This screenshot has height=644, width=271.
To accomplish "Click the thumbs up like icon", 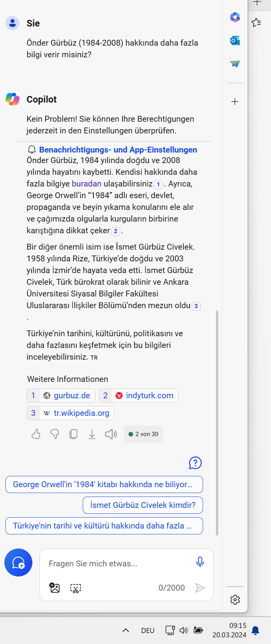I will pos(36,434).
